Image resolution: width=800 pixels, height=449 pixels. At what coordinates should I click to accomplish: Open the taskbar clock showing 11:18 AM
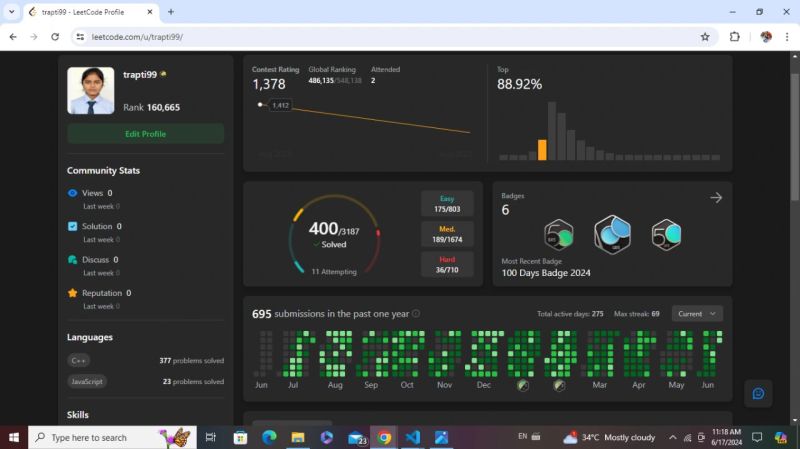pos(726,437)
